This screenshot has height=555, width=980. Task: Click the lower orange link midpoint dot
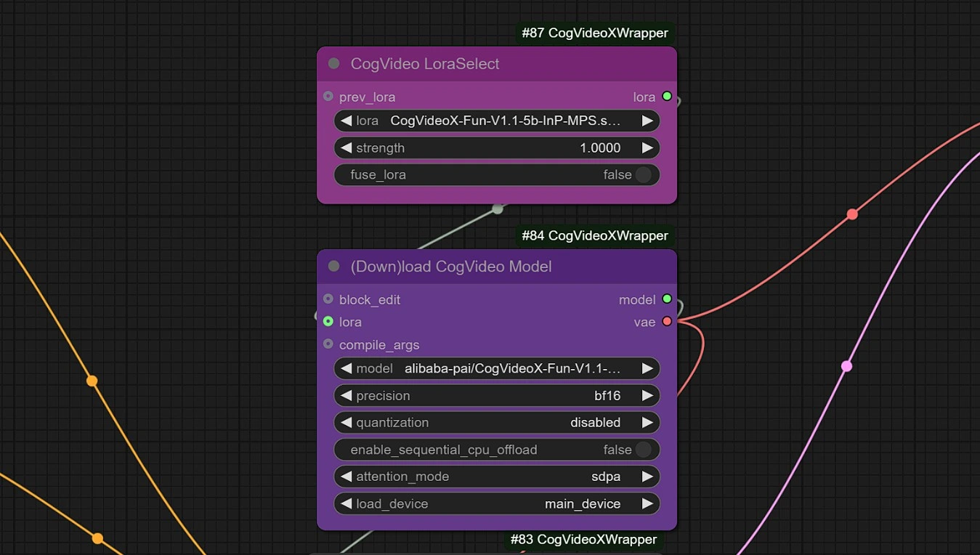[x=97, y=538]
